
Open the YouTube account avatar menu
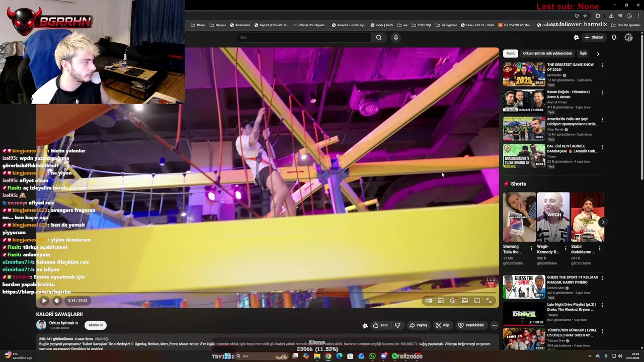(628, 37)
